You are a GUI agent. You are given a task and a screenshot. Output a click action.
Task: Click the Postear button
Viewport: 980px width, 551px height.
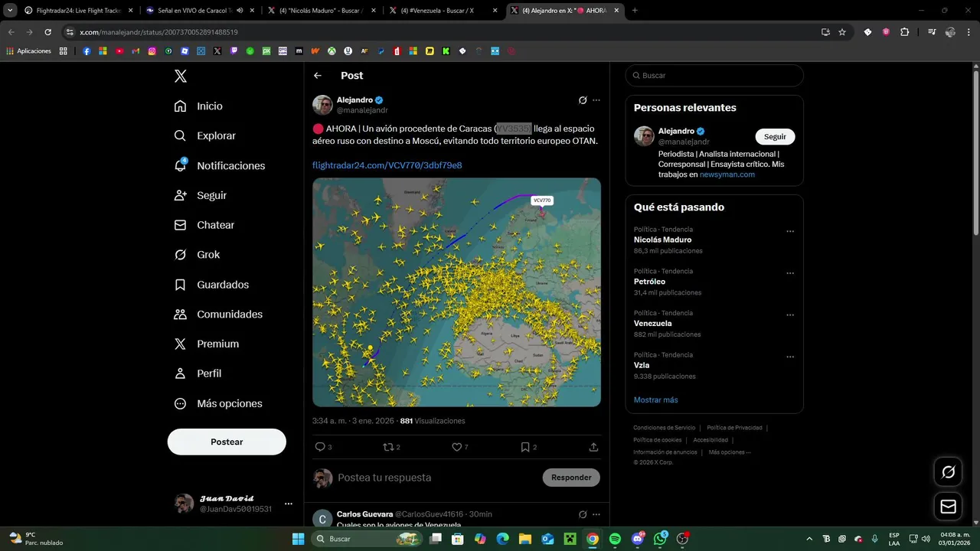227,442
